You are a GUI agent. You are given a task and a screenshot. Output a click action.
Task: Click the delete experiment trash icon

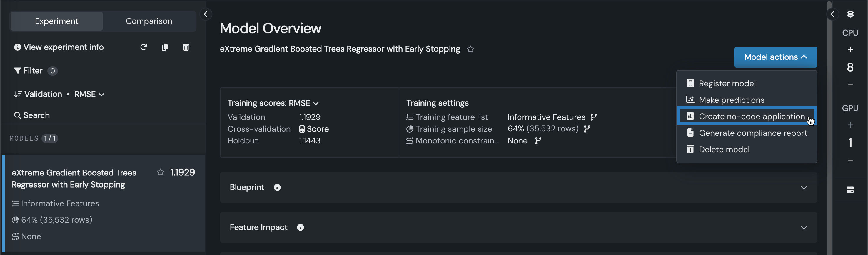pyautogui.click(x=186, y=47)
